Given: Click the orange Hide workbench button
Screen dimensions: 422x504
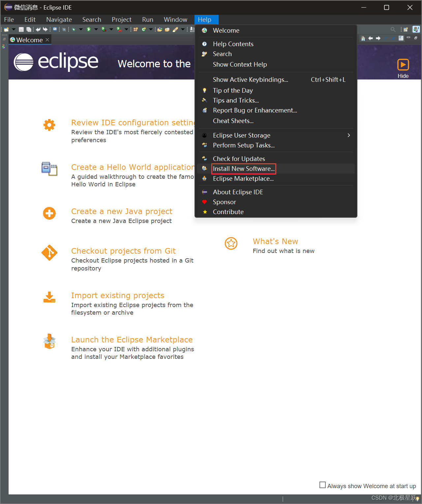Looking at the screenshot, I should pos(403,68).
